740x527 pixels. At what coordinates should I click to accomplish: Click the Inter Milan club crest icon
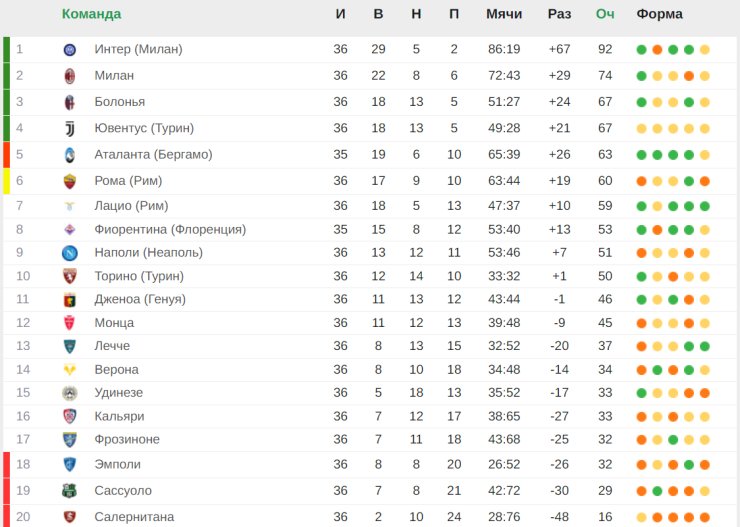[70, 49]
